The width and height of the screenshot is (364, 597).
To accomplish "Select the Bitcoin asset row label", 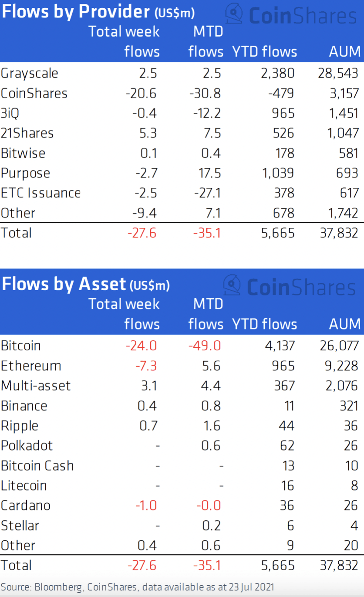I will 21,346.
